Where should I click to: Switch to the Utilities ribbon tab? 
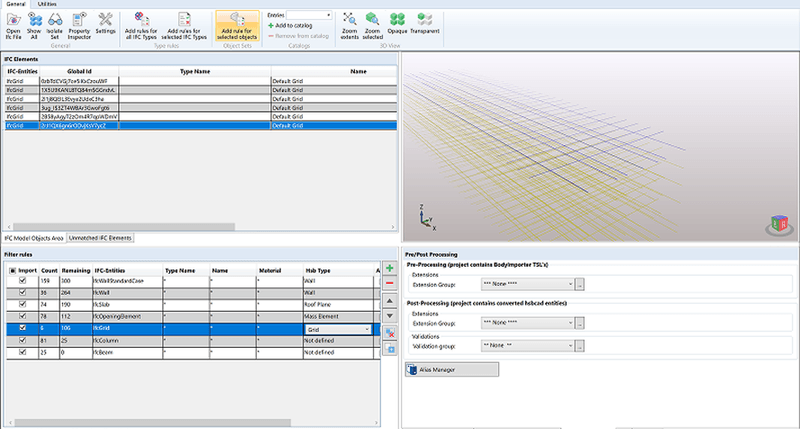(x=47, y=4)
